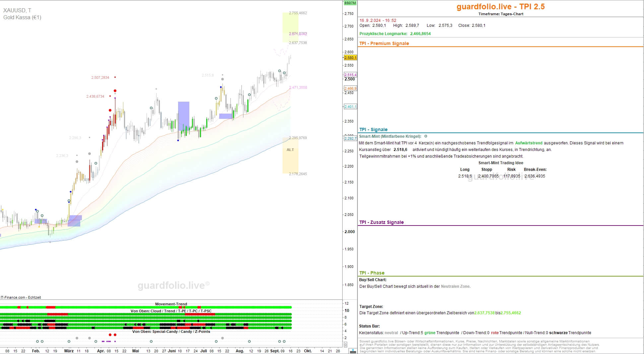The image size is (644, 354).
Task: Click the 2.755,4662 target label
Action: [298, 13]
